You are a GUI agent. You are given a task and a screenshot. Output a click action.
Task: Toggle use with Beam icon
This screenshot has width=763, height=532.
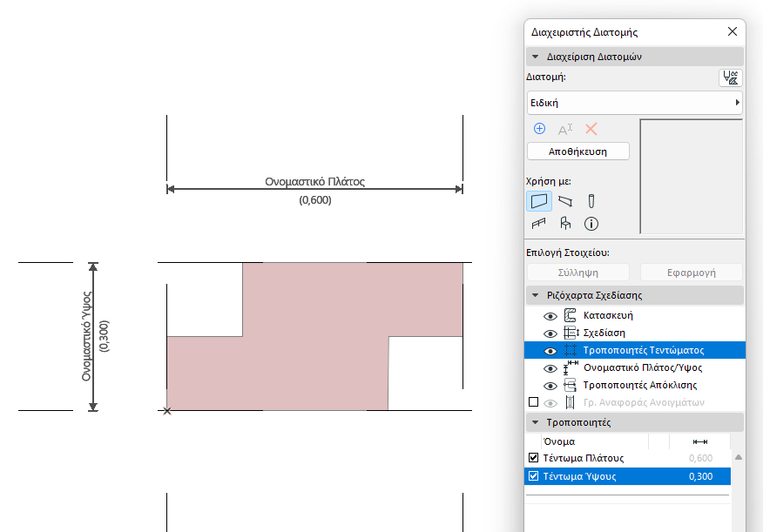(x=565, y=201)
